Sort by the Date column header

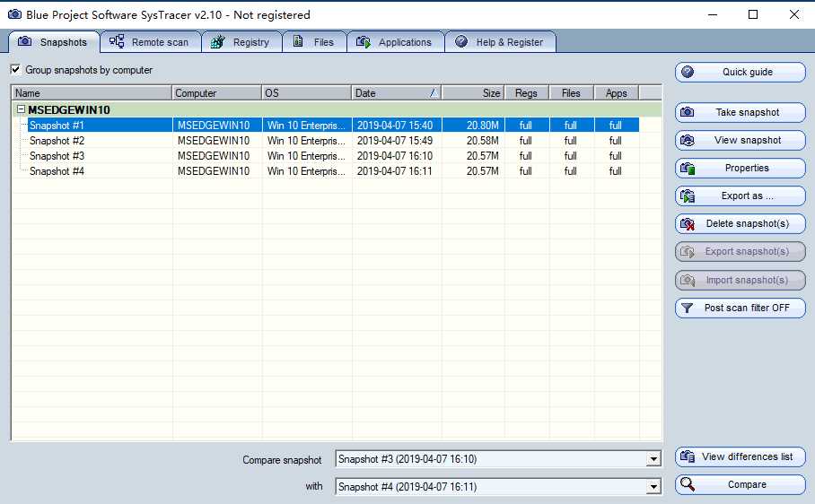(396, 93)
